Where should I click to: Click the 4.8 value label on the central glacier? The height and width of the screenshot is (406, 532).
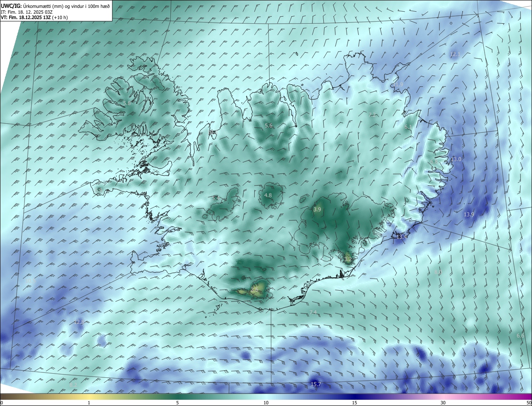click(x=268, y=195)
